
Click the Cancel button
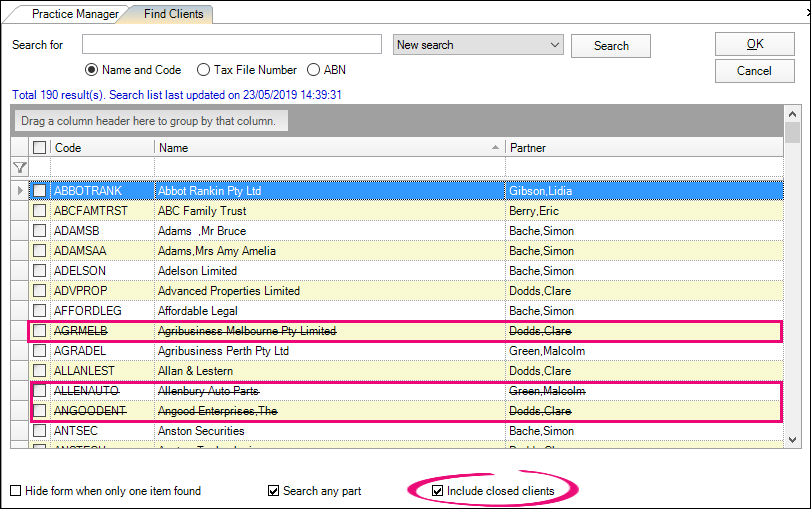coord(755,71)
